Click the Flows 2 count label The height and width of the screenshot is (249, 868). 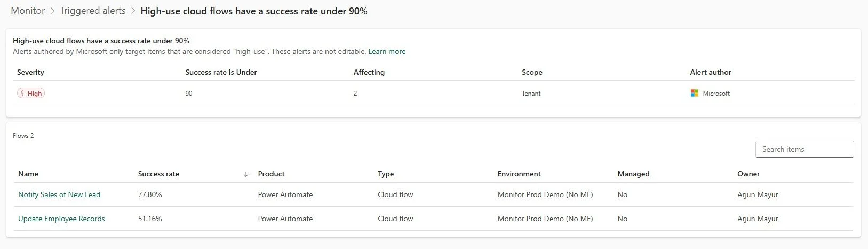(23, 136)
